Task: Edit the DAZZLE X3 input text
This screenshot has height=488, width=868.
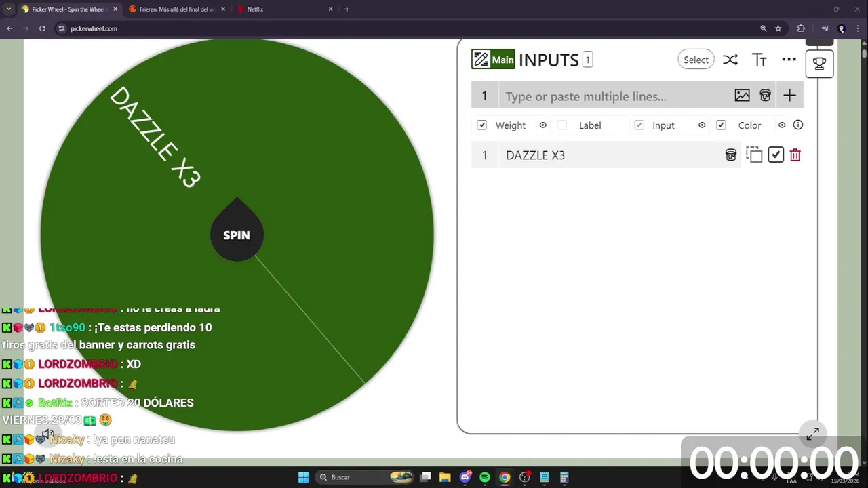Action: point(610,155)
